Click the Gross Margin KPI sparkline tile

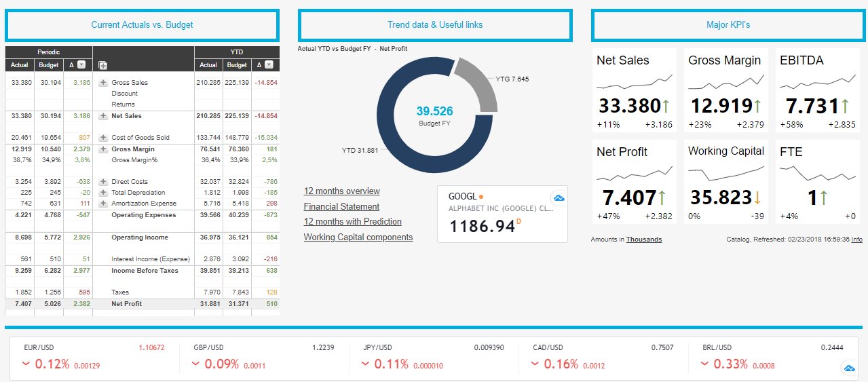coord(725,90)
